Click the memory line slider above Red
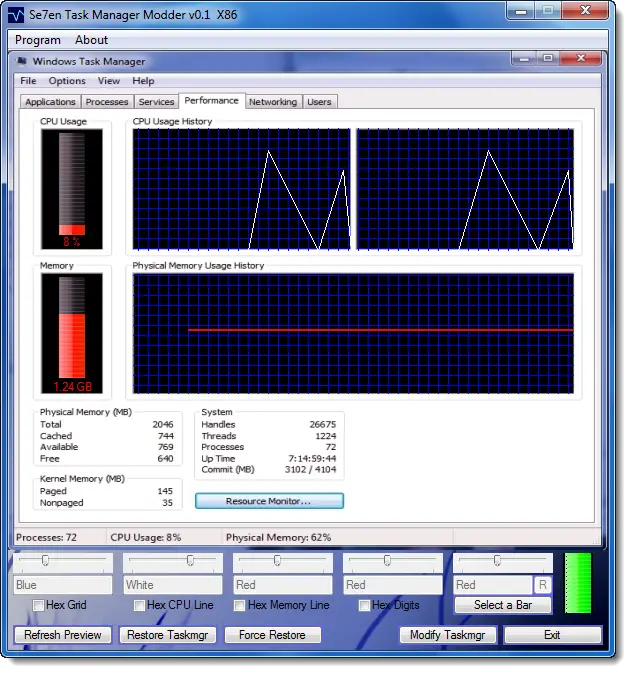This screenshot has width=631, height=673. point(283,563)
